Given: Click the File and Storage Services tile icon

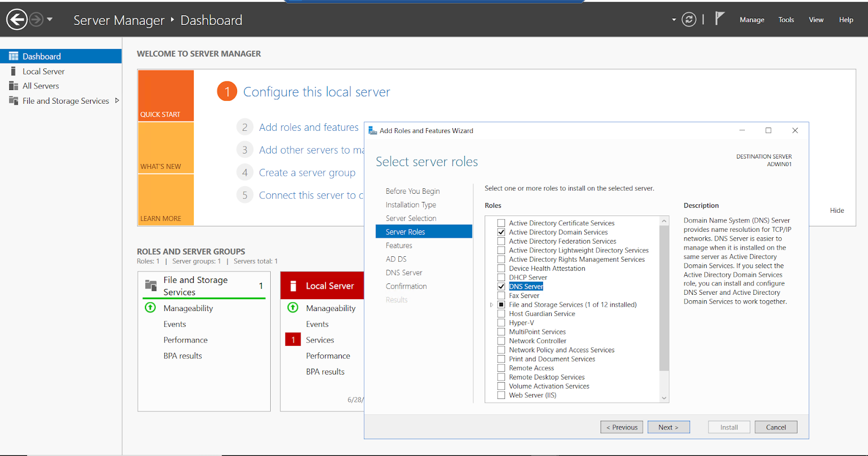Looking at the screenshot, I should (151, 285).
